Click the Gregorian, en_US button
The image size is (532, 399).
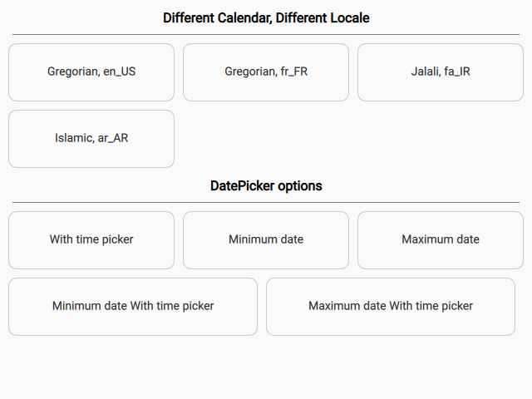coord(91,72)
